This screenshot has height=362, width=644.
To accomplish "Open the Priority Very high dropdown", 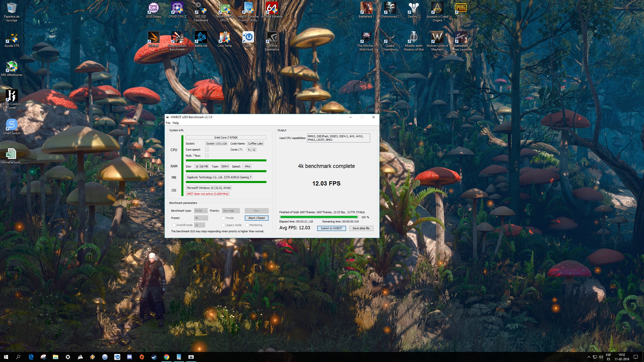I will [x=231, y=211].
